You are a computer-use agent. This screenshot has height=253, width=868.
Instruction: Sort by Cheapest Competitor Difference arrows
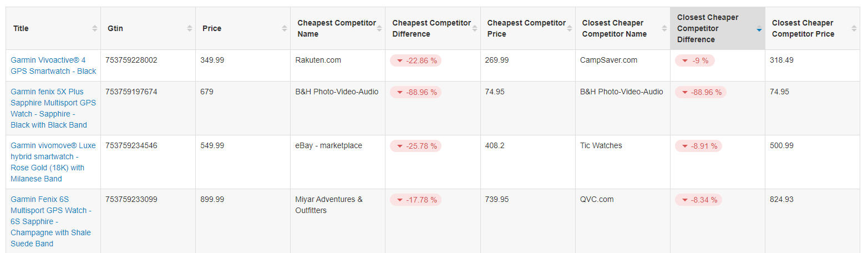pos(474,28)
